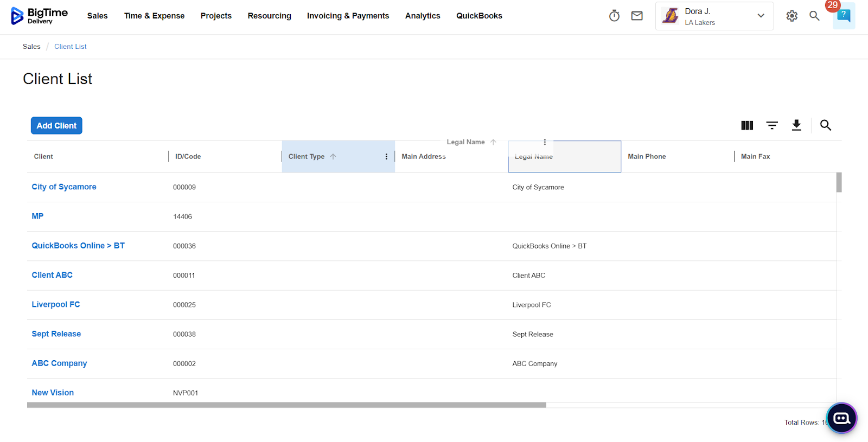
Task: Open the City of Sycamore client
Action: pos(64,187)
